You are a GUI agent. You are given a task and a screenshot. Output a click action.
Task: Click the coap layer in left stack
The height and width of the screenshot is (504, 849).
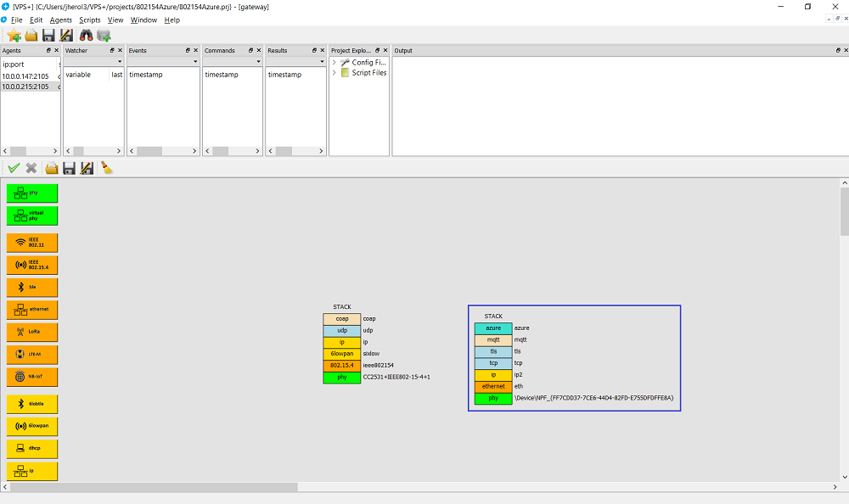click(341, 319)
